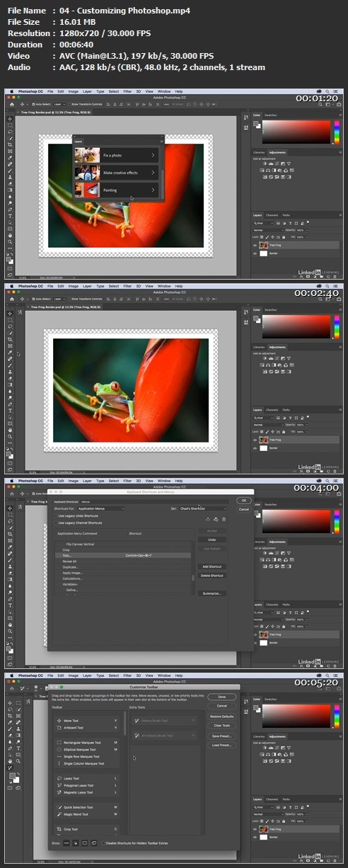Switch to Menus tab in Keyboard Shortcuts dialog
This screenshot has height=868, width=348.
(86, 502)
